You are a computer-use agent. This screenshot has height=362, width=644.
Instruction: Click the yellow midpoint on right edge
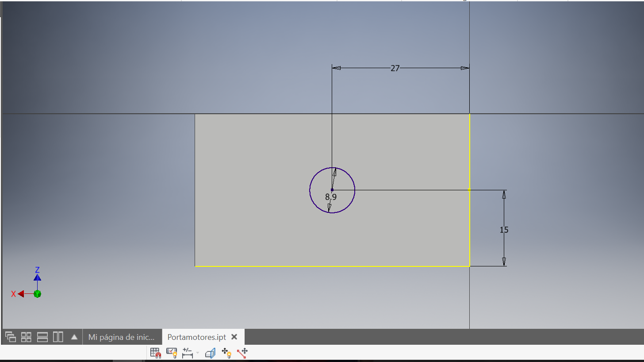(469, 190)
